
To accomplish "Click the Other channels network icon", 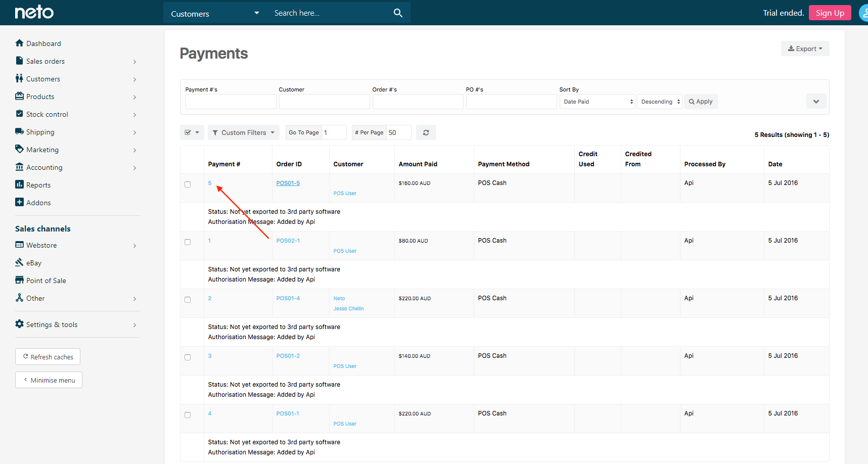I will click(x=19, y=298).
